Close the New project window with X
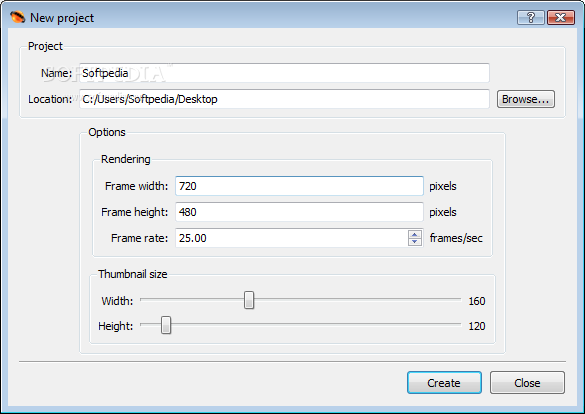The height and width of the screenshot is (414, 585). (560, 18)
